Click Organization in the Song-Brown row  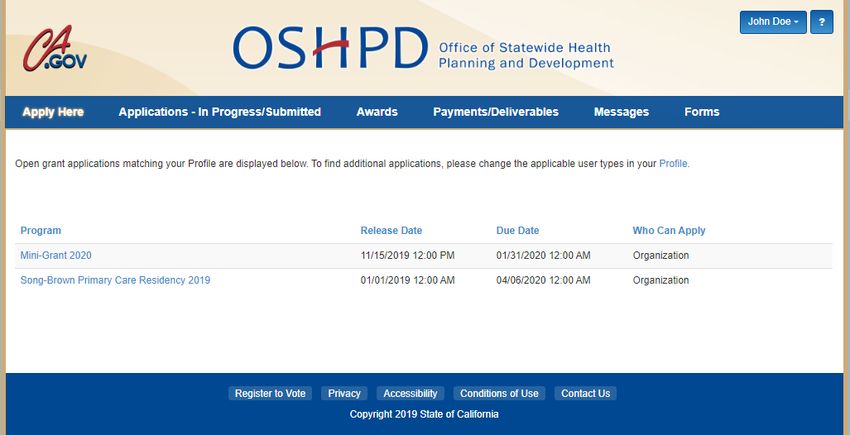point(661,280)
